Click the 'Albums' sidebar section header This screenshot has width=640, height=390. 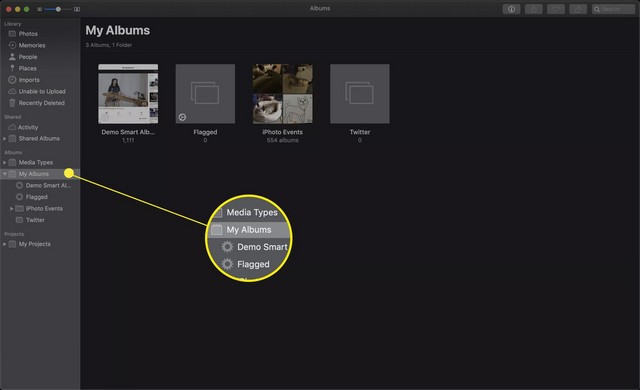point(13,153)
